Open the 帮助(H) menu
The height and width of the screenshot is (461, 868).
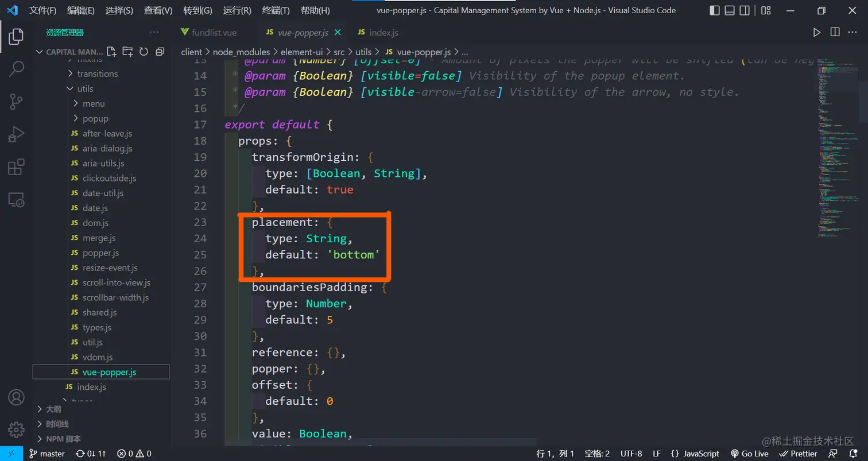coord(315,10)
